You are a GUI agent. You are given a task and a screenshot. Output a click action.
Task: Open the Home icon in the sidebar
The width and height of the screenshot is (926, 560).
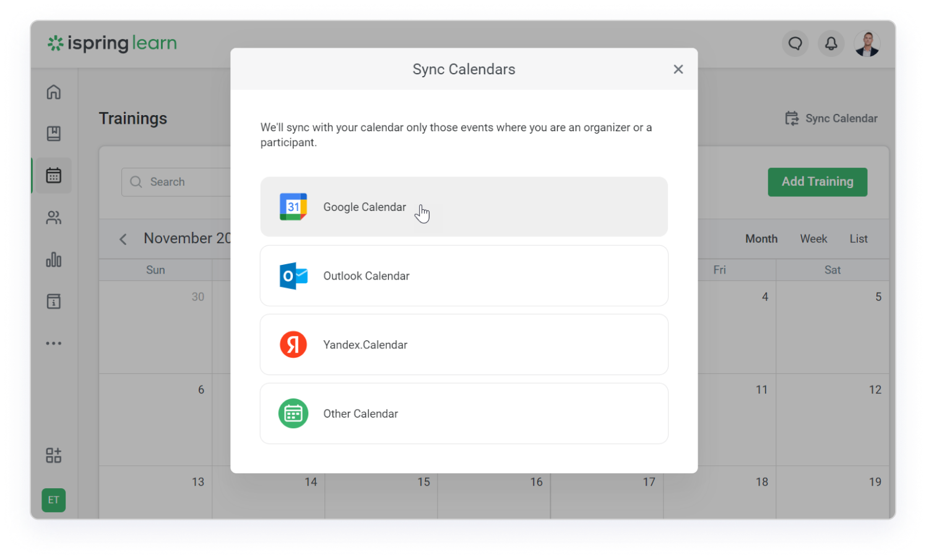pos(54,92)
